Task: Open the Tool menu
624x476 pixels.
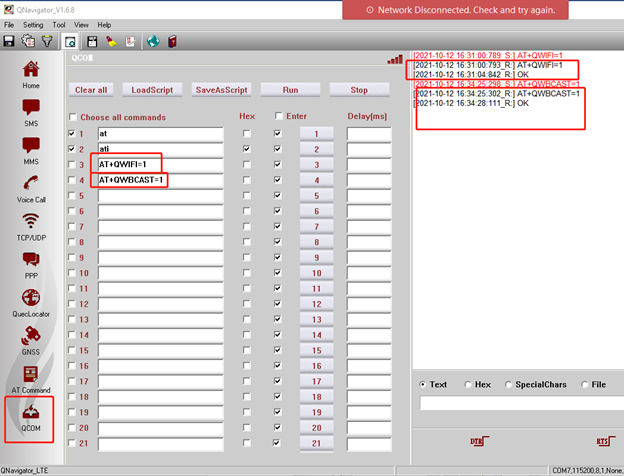Action: pyautogui.click(x=59, y=24)
